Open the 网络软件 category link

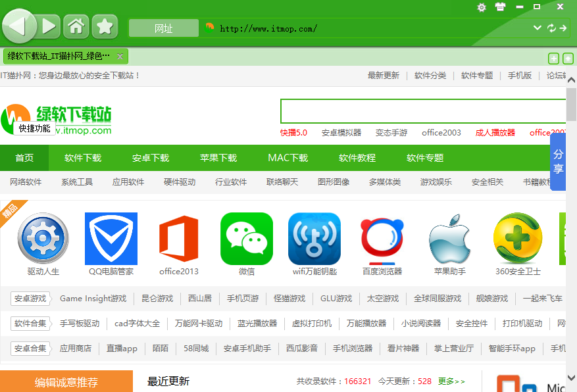26,182
